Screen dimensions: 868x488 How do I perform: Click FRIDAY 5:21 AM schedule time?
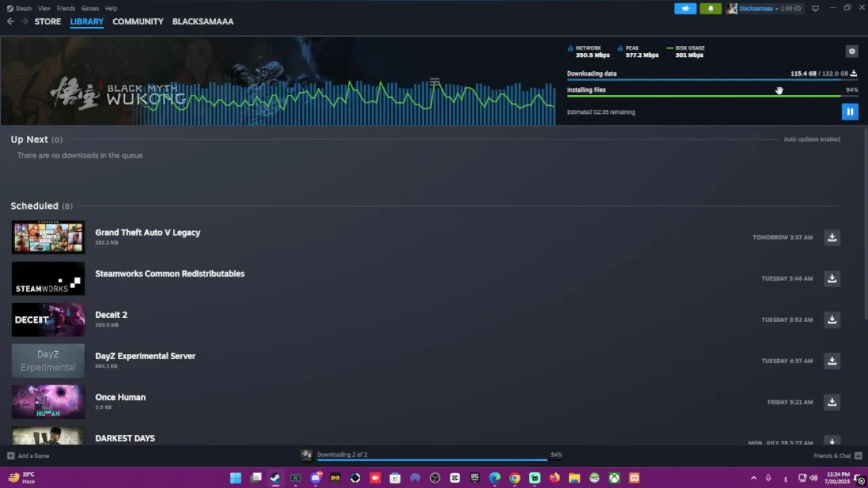coord(790,402)
